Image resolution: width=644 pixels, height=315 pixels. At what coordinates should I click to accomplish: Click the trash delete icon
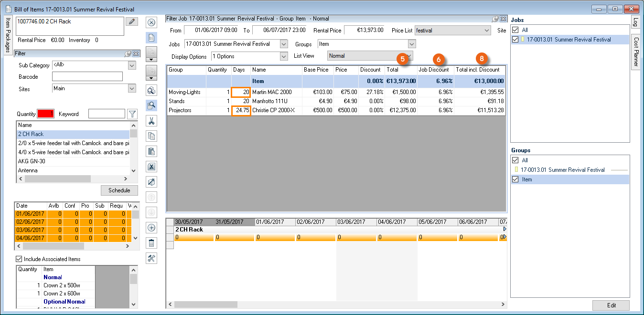tap(151, 243)
